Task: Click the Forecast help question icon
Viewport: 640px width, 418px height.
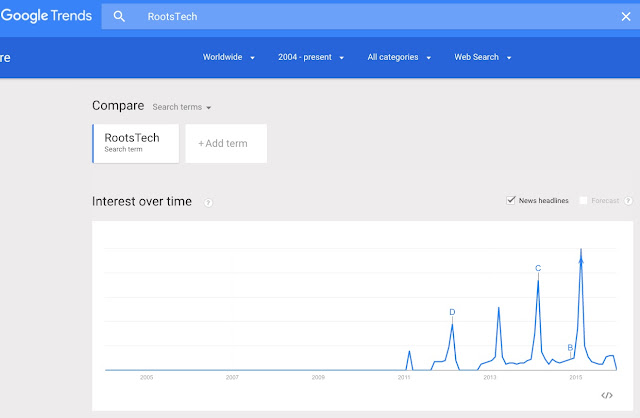Action: [x=628, y=201]
